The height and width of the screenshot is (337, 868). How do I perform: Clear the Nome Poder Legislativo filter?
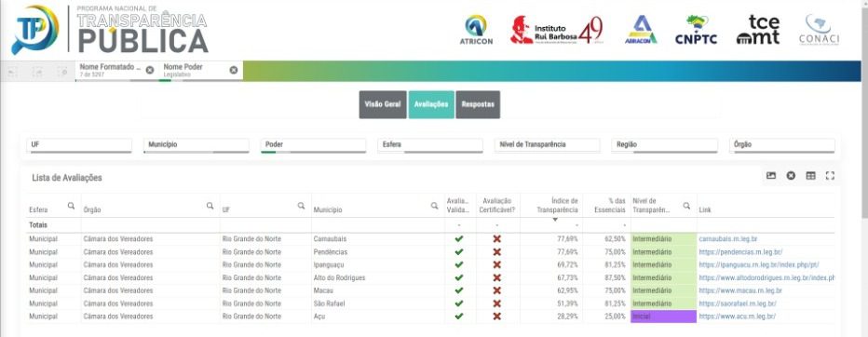coord(234,70)
